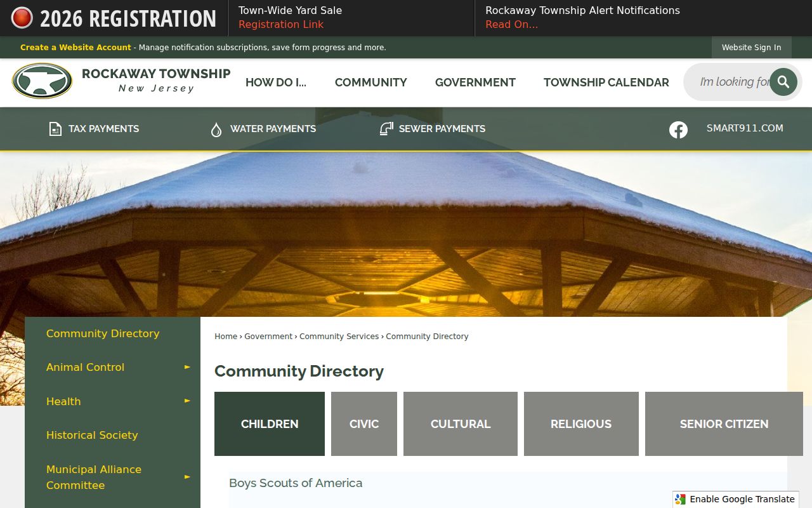Open Historical Society in the sidebar
Screen dimensions: 812x508
(92, 435)
